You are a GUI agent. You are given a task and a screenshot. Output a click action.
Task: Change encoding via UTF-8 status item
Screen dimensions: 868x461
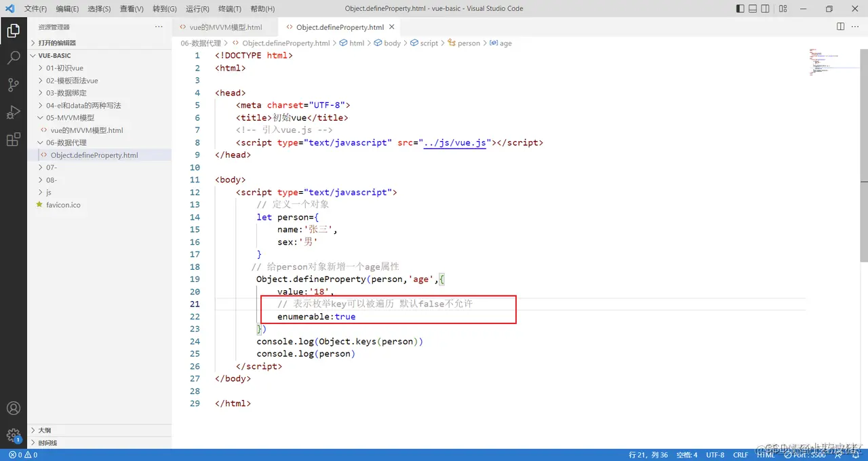715,455
